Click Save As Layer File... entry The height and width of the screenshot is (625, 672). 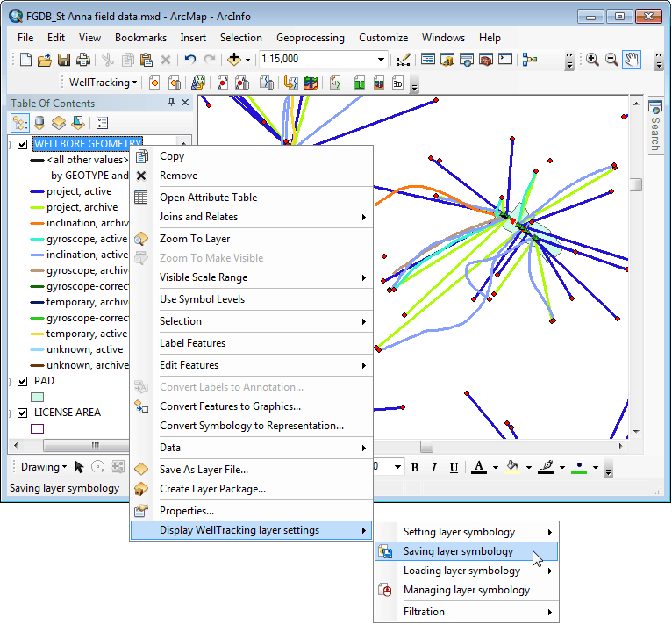(x=251, y=470)
